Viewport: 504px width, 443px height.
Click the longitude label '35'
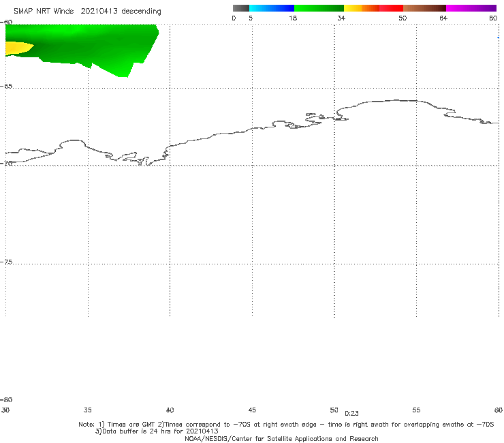[88, 410]
